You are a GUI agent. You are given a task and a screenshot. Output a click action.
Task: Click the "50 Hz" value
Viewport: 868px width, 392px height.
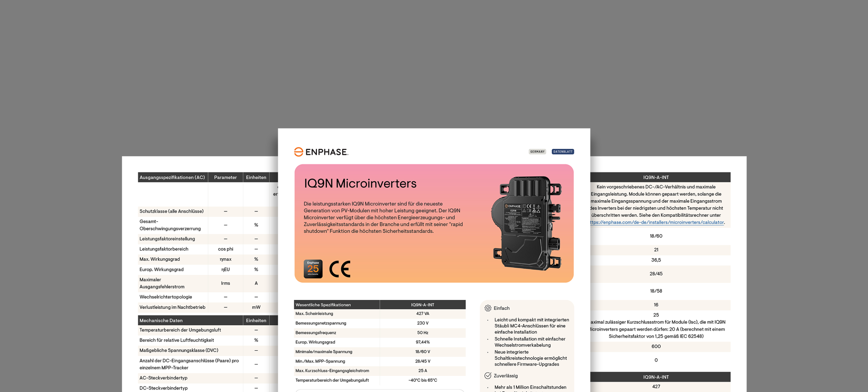(x=423, y=332)
